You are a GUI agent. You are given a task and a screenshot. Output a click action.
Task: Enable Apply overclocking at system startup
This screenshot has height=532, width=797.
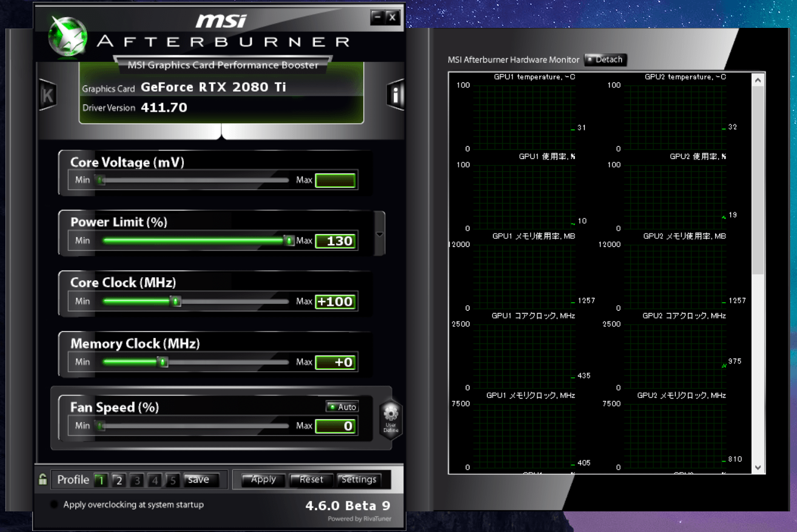click(x=54, y=505)
